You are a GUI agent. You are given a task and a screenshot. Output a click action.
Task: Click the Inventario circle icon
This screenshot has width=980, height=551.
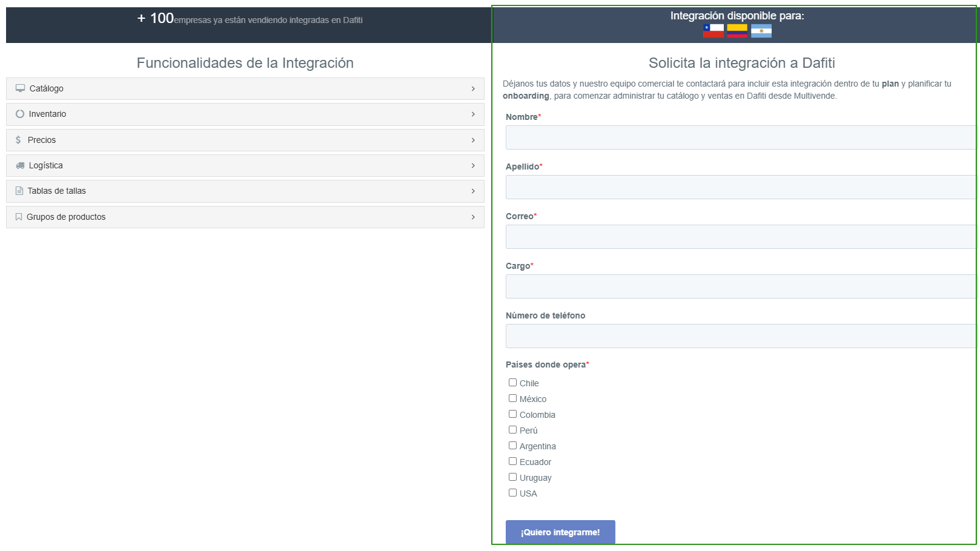point(20,114)
